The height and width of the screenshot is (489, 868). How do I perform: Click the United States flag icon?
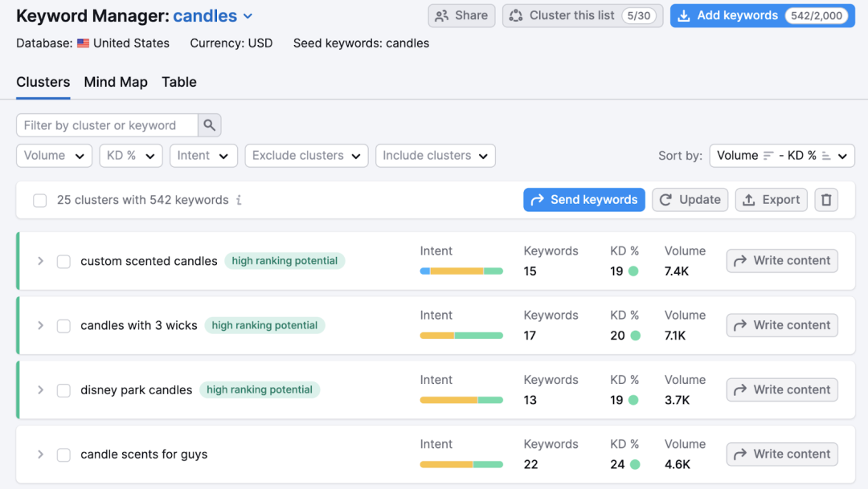(x=83, y=43)
